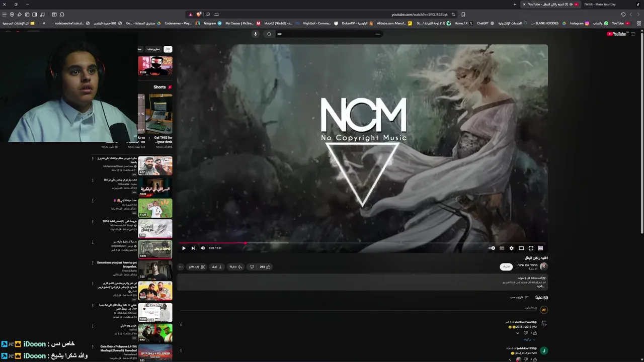
Task: Open the Dr. Abdullah Alsmaeel suggested video
Action: click(x=155, y=312)
